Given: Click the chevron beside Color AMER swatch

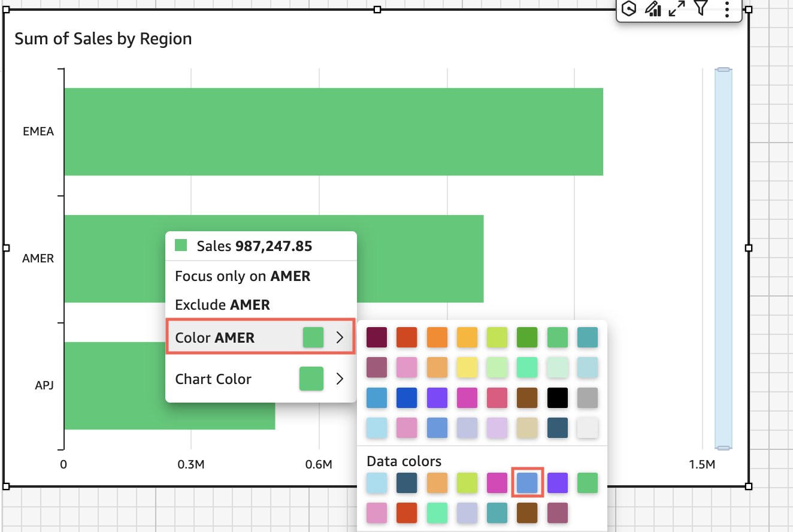Looking at the screenshot, I should (x=340, y=338).
